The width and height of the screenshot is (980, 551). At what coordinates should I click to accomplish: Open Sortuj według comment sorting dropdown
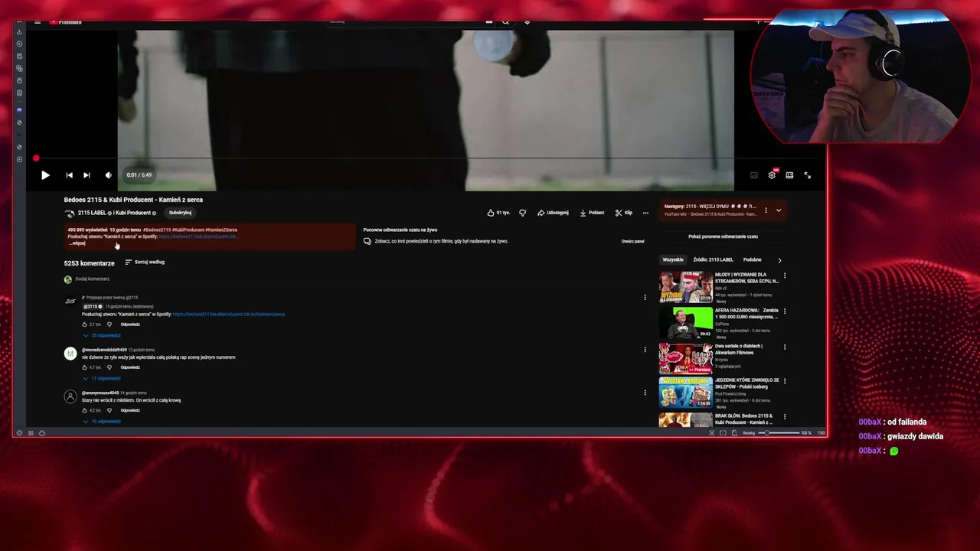[145, 262]
